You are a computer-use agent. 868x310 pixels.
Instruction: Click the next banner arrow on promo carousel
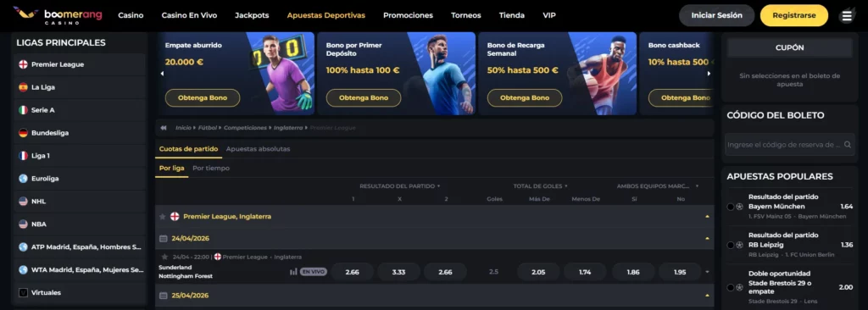[x=709, y=73]
